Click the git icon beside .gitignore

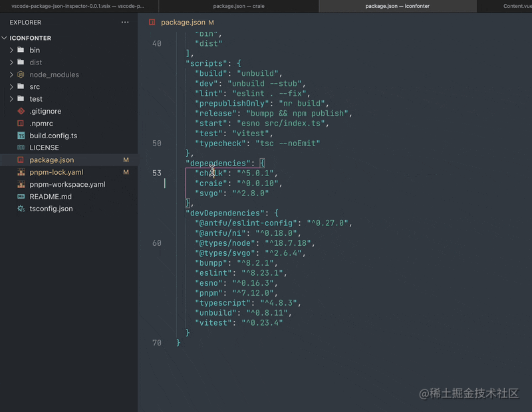click(21, 111)
